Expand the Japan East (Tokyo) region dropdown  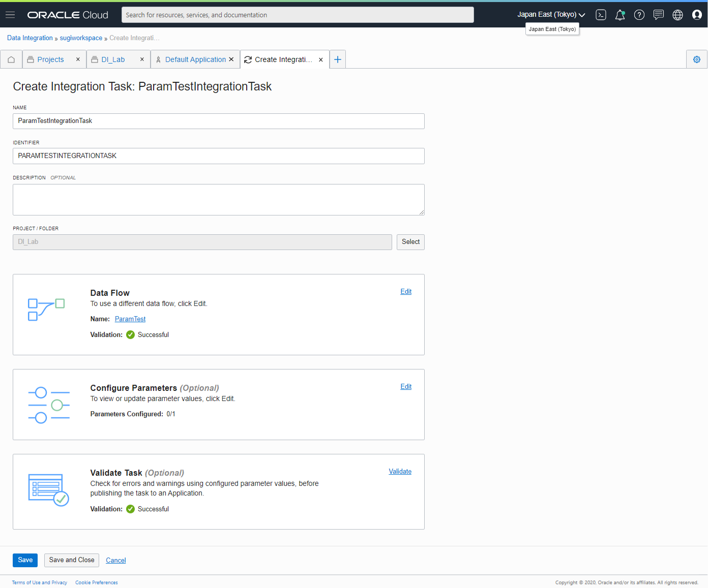tap(551, 15)
